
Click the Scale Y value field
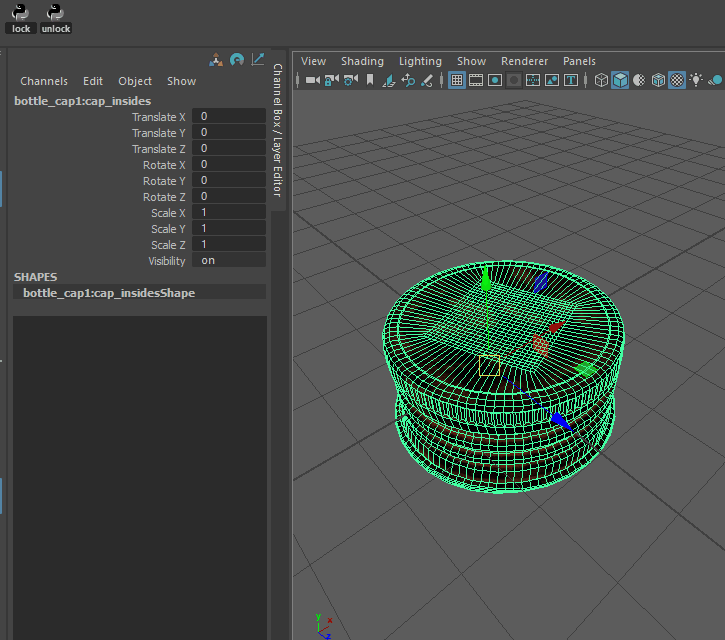(228, 229)
